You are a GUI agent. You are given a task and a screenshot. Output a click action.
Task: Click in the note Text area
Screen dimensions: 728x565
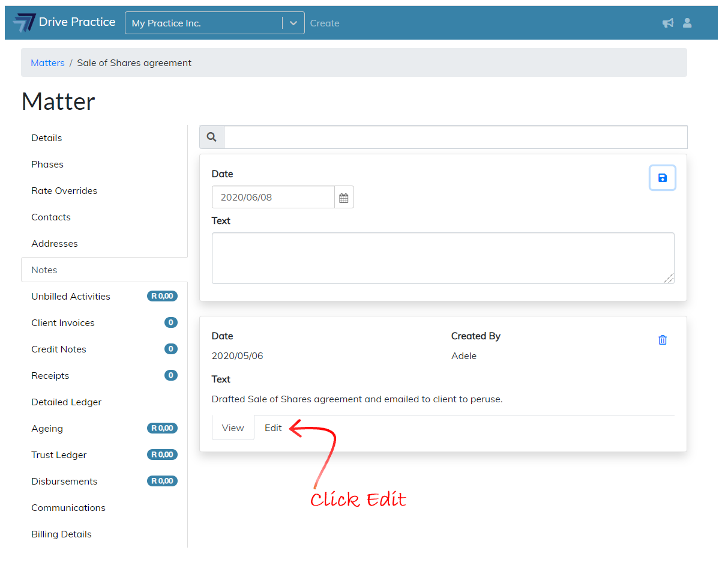click(x=442, y=258)
